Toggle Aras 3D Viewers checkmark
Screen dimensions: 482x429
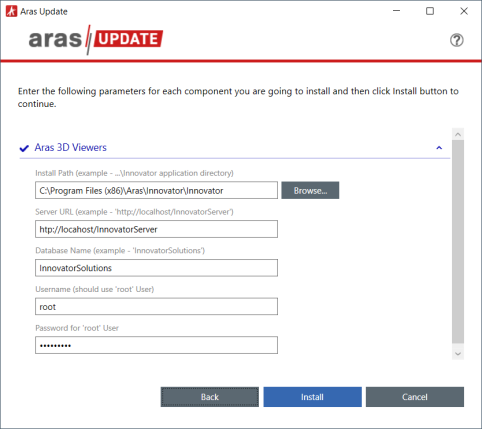(24, 148)
